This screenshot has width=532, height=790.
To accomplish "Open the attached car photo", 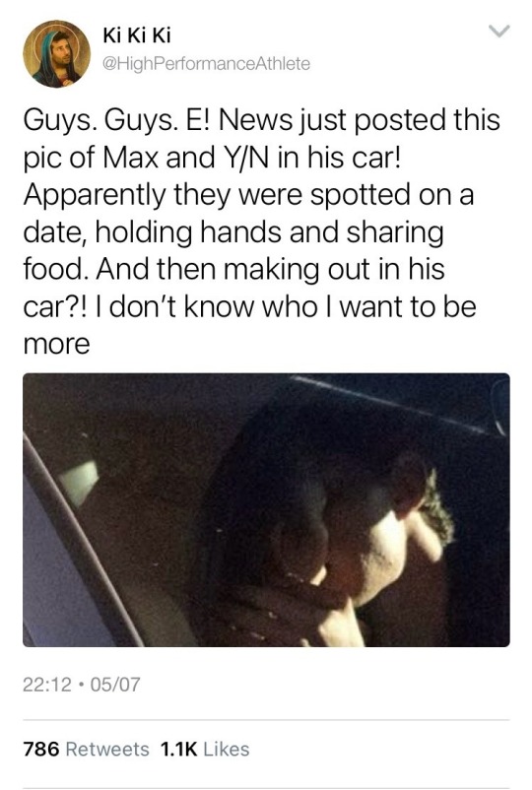I will 266,510.
